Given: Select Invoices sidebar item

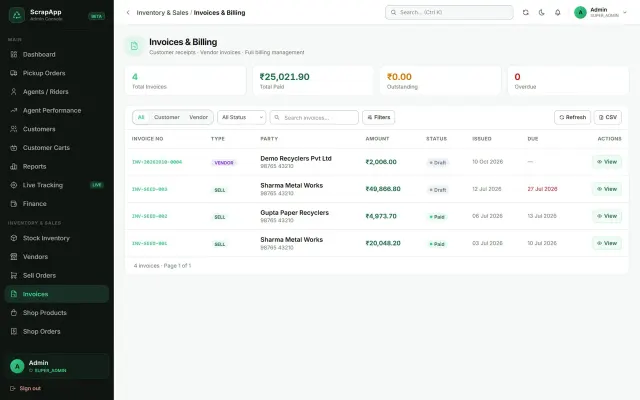Looking at the screenshot, I should [x=57, y=294].
